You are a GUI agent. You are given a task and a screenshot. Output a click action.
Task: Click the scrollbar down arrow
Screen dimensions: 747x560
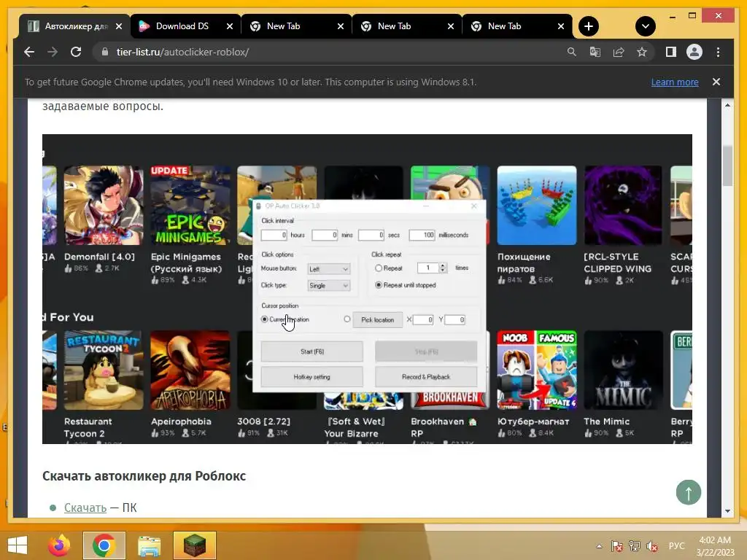tap(727, 511)
